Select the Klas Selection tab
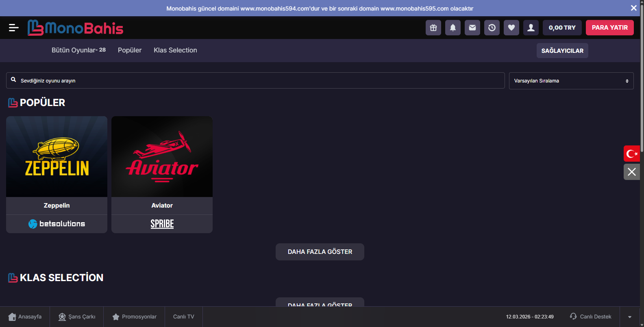Screen dimensions: 644x327 (175, 50)
